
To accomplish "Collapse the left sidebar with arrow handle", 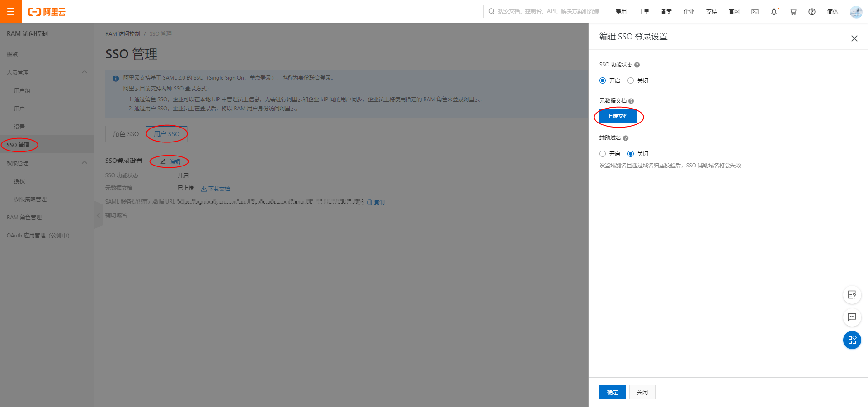I will point(98,215).
